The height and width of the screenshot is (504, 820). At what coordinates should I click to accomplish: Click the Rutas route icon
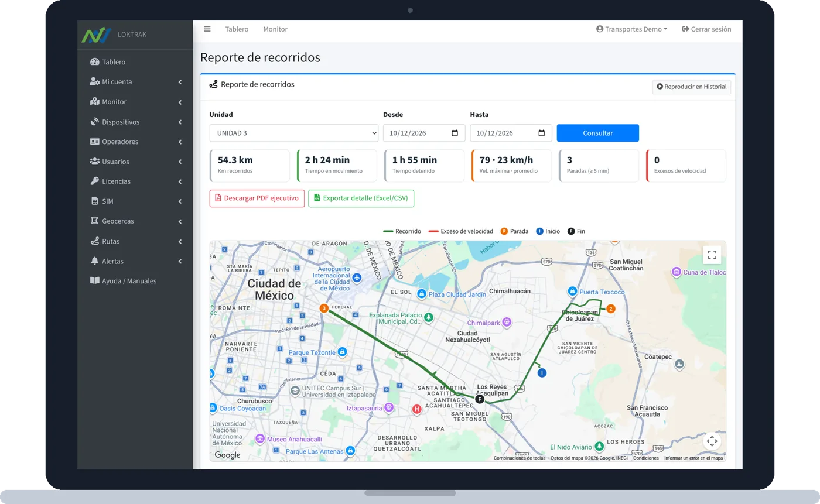click(x=95, y=241)
